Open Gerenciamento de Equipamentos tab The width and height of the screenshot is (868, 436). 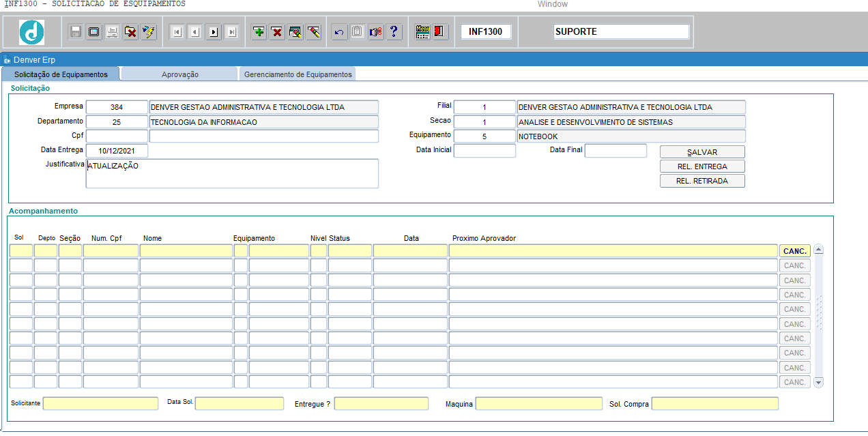coord(298,74)
